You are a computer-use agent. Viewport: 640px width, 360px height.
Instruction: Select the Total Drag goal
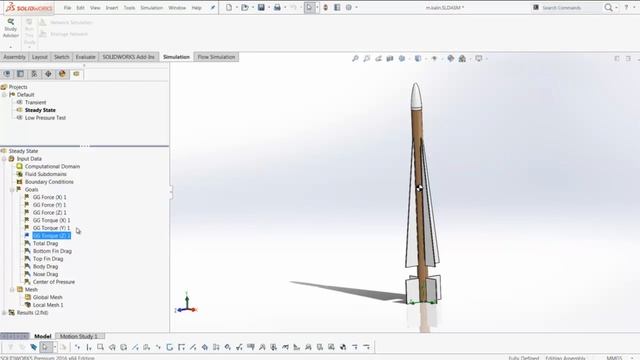pyautogui.click(x=45, y=244)
